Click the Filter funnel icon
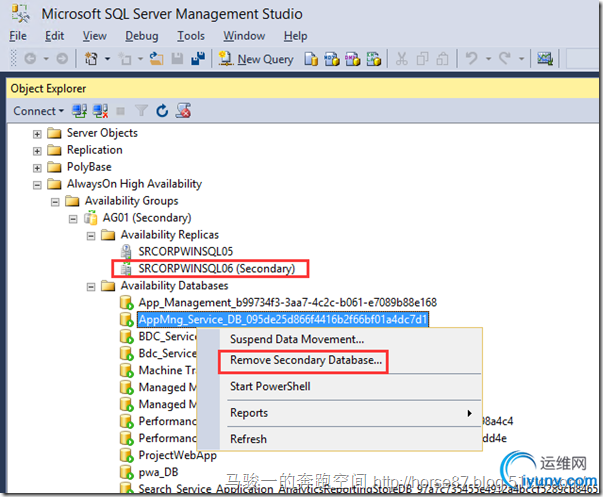 pyautogui.click(x=141, y=111)
